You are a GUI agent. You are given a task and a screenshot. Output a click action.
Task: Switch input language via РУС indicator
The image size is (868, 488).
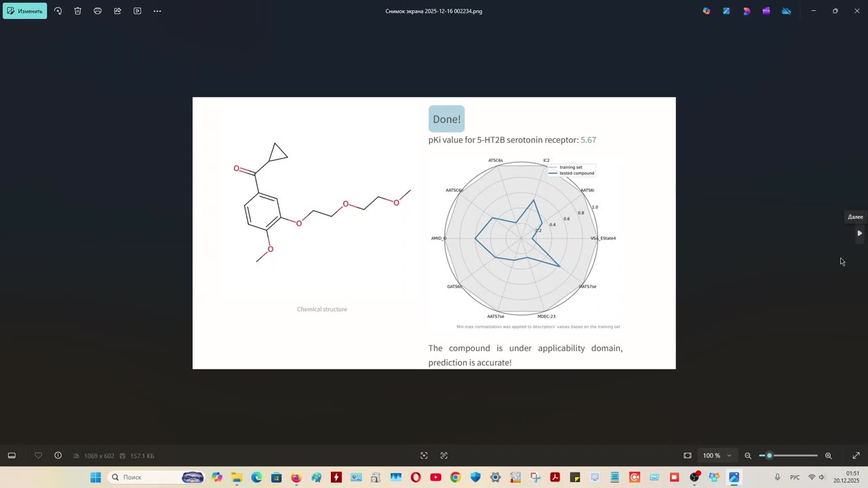coord(795,477)
